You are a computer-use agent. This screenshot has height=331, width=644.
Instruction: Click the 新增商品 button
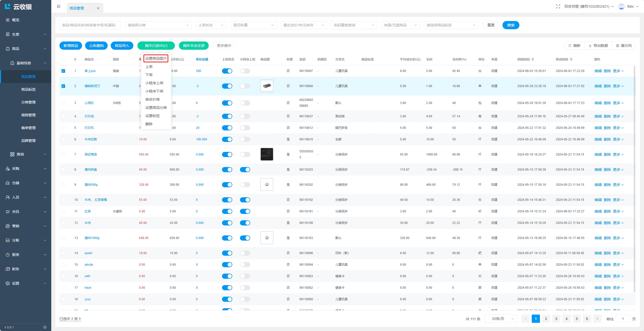[x=71, y=46]
